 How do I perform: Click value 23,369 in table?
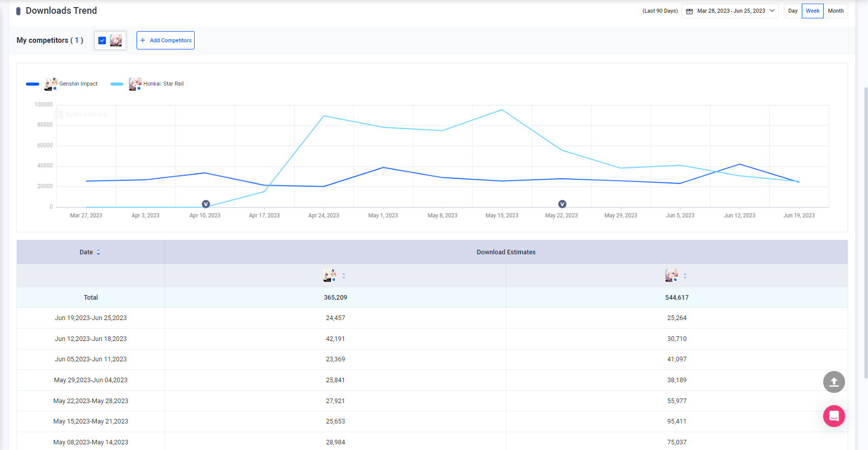335,359
